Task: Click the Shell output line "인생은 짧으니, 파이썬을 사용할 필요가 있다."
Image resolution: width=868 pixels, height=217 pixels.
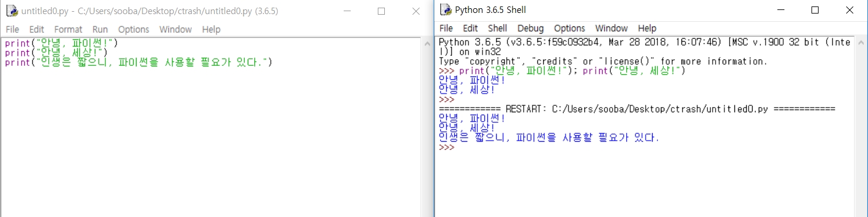Action: (550, 138)
